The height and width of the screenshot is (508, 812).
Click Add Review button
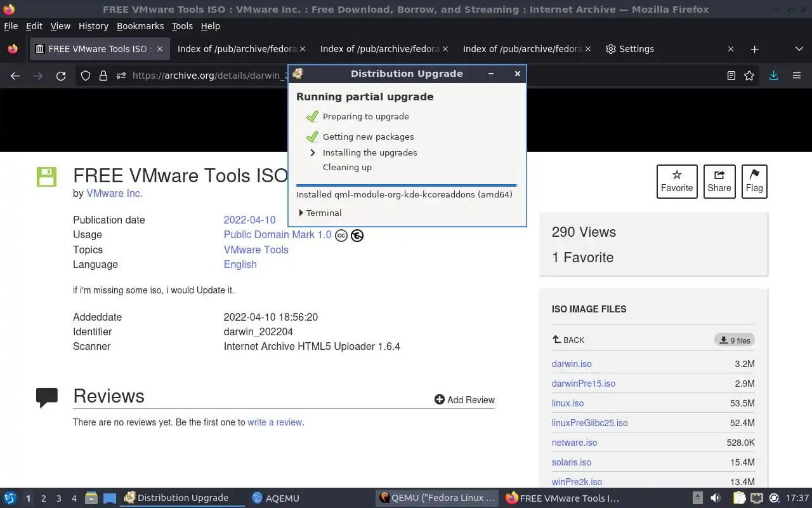click(x=464, y=399)
